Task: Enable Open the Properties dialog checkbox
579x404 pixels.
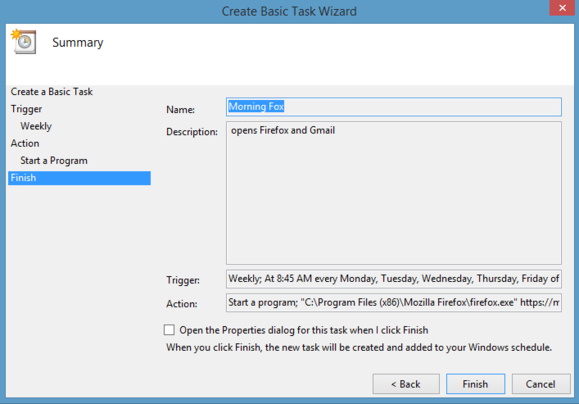Action: (169, 329)
